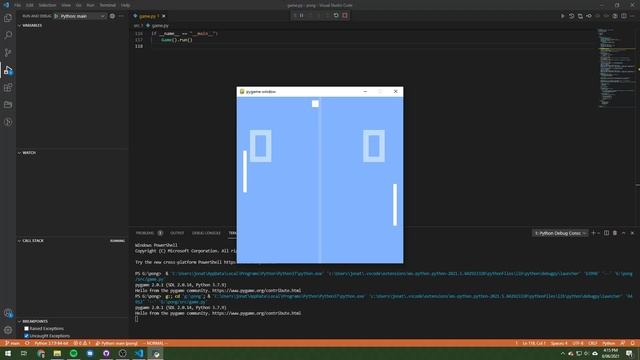Open the Python Debug Console terminal dropdown
640x360 pixels.
(x=560, y=233)
